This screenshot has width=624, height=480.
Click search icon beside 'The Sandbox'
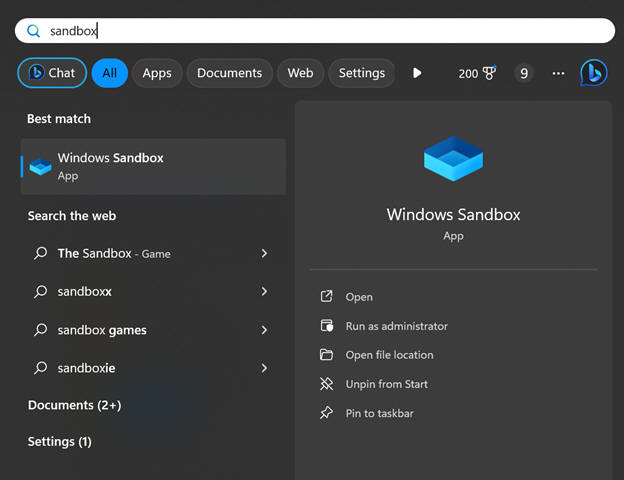point(41,253)
